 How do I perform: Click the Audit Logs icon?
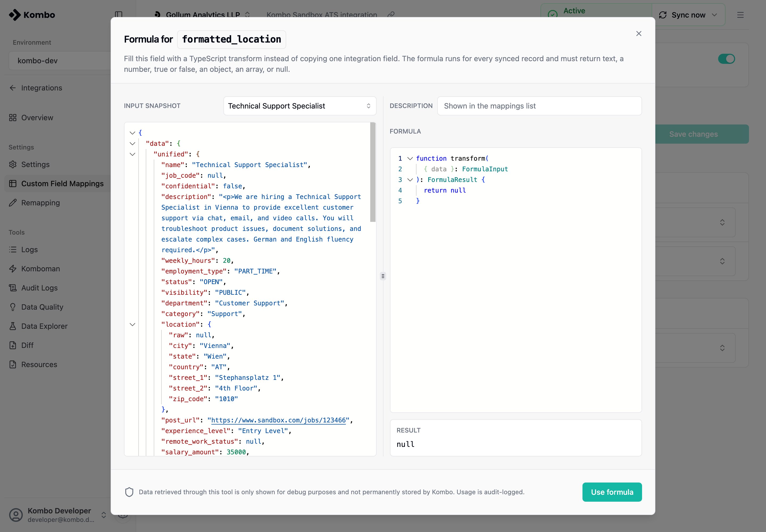click(13, 288)
